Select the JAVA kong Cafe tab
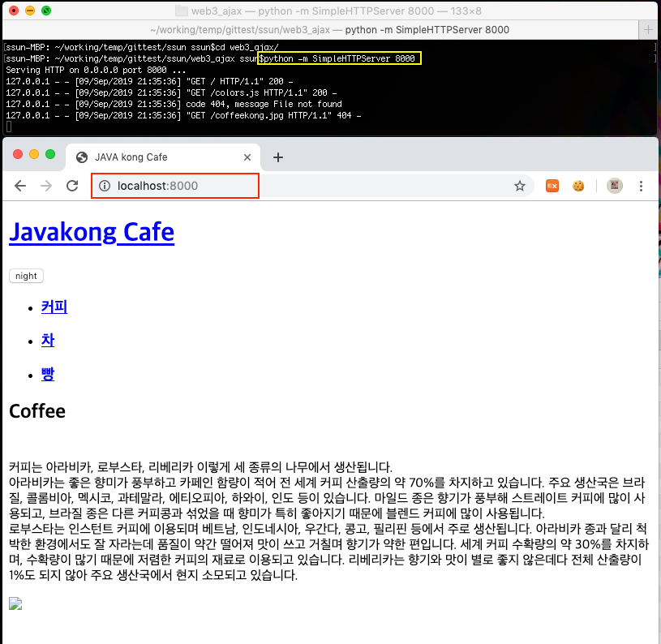 [163, 157]
